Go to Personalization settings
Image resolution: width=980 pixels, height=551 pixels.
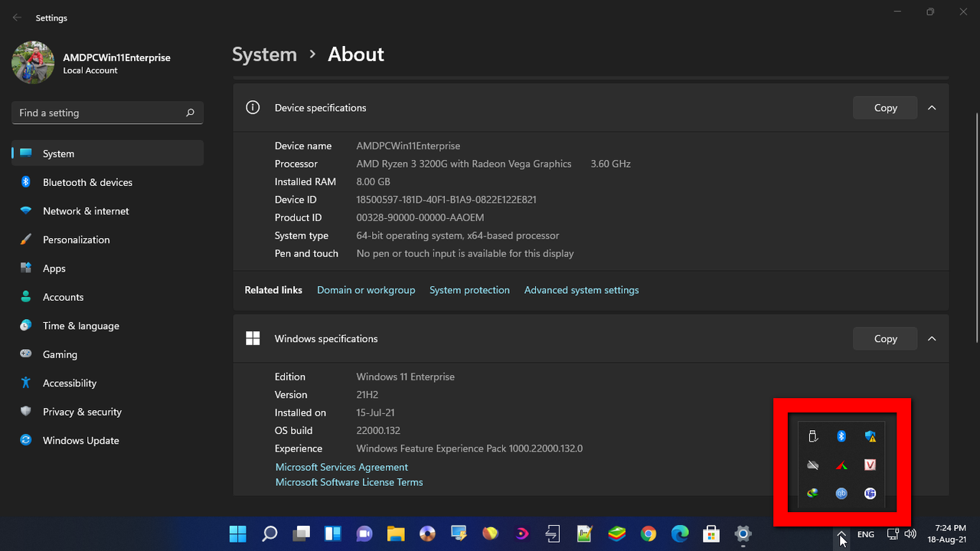(x=108, y=240)
